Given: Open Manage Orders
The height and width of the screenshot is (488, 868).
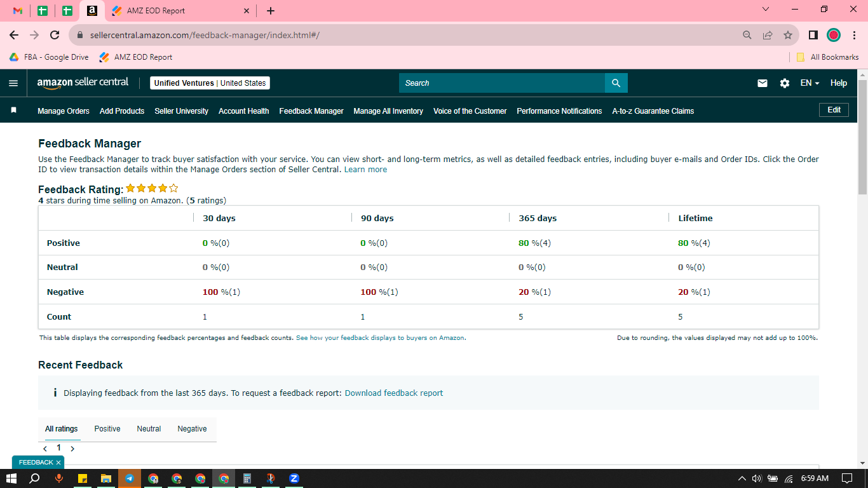Looking at the screenshot, I should click(x=64, y=111).
